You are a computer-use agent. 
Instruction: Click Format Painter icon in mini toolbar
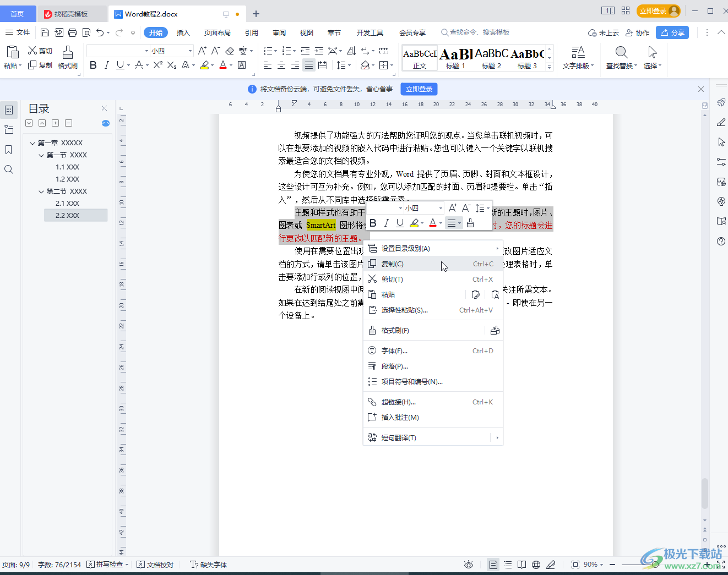point(470,223)
